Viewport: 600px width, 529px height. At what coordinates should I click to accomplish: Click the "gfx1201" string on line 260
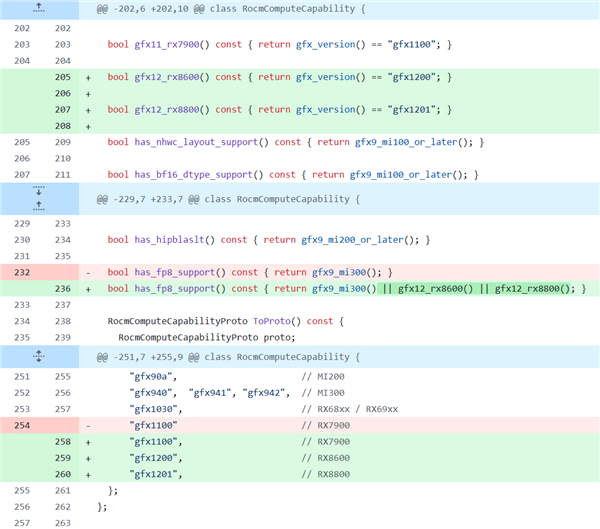pos(153,474)
